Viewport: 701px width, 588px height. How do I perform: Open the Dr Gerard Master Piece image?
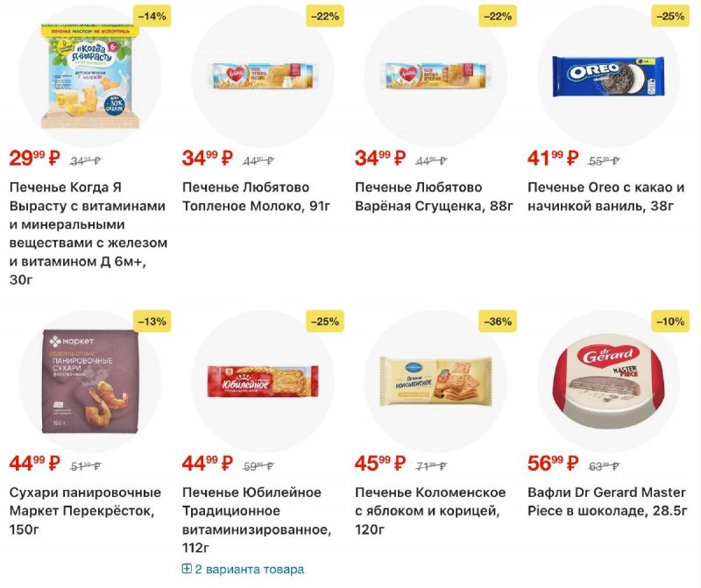point(606,382)
